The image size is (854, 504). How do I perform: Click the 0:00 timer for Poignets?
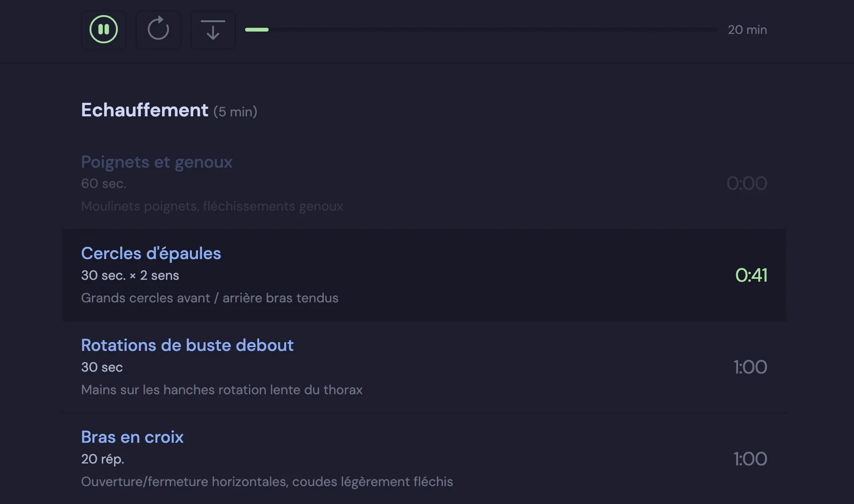[x=747, y=184]
